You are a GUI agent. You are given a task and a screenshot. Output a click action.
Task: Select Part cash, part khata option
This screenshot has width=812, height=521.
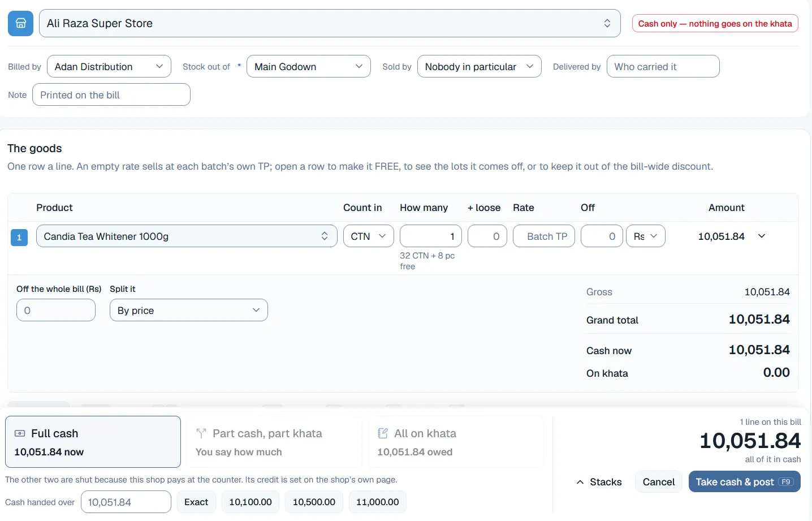pyautogui.click(x=274, y=442)
